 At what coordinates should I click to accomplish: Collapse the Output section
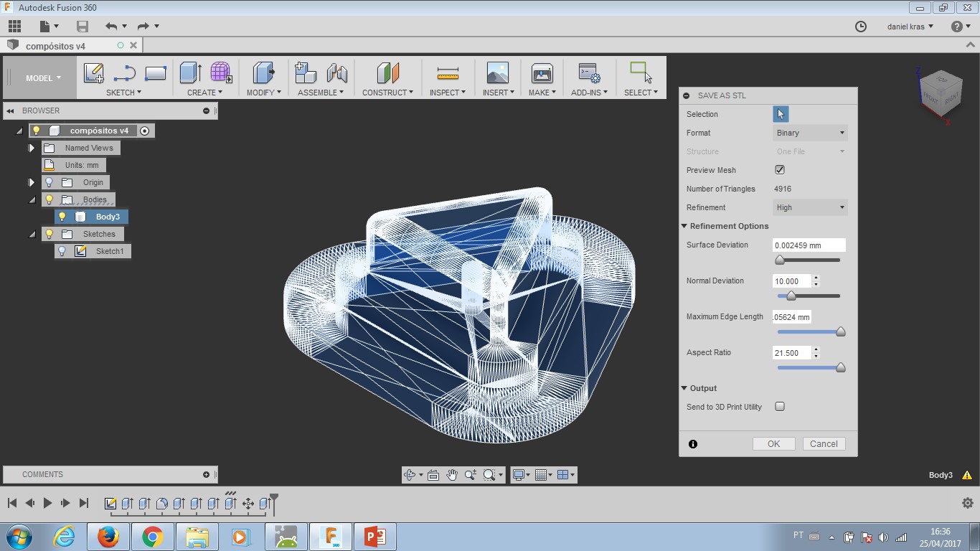point(684,388)
